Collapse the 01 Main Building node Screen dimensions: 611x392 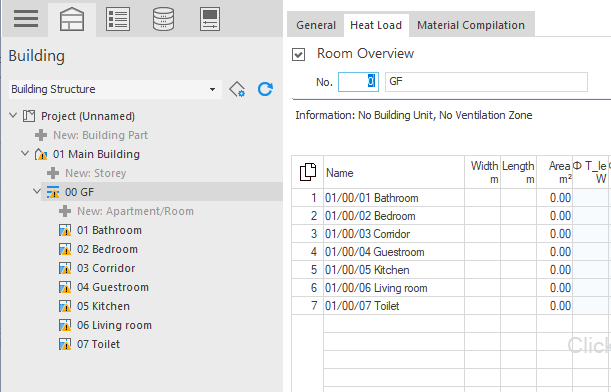[x=25, y=154]
